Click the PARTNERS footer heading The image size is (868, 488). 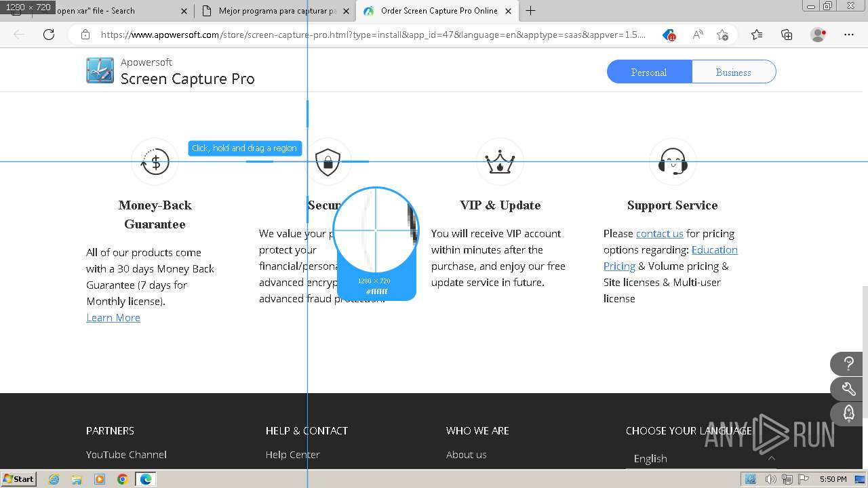(x=110, y=430)
